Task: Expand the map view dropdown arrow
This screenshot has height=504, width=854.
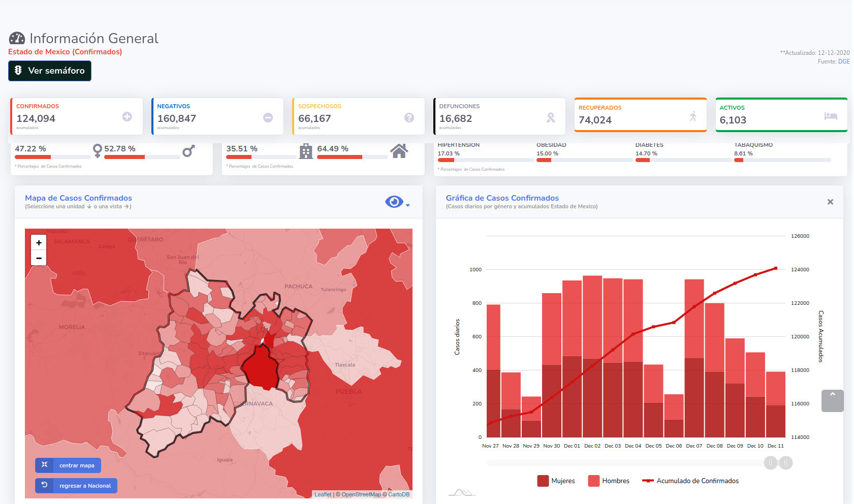Action: tap(408, 205)
